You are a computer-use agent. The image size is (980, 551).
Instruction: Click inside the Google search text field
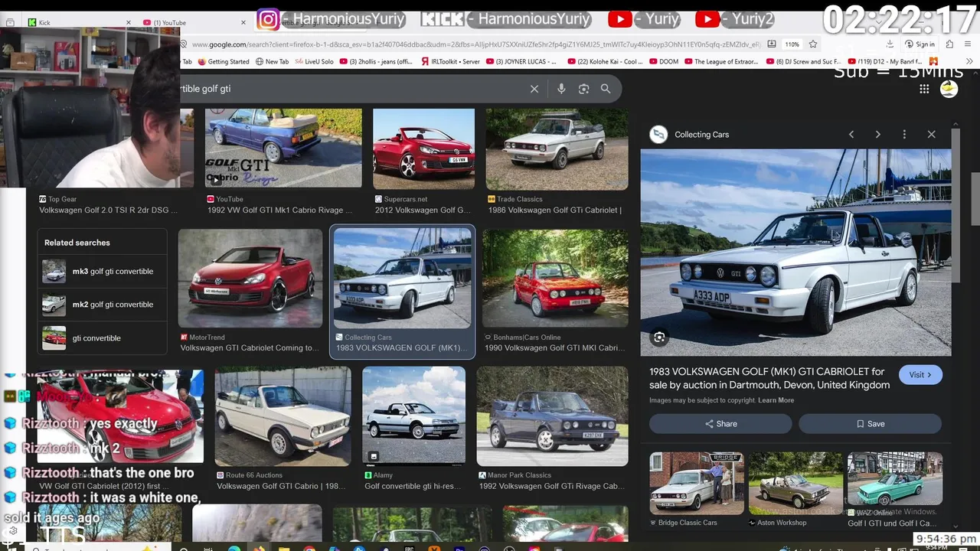(352, 89)
